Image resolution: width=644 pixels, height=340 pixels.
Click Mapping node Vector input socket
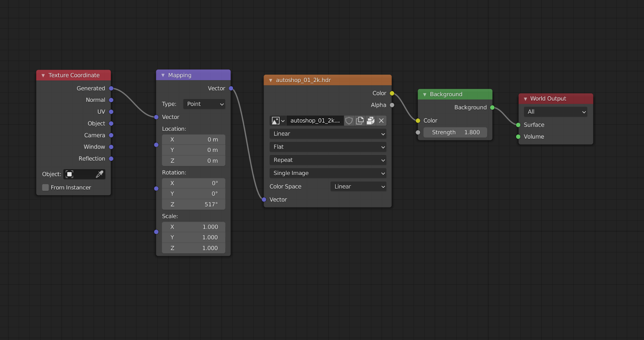click(156, 117)
